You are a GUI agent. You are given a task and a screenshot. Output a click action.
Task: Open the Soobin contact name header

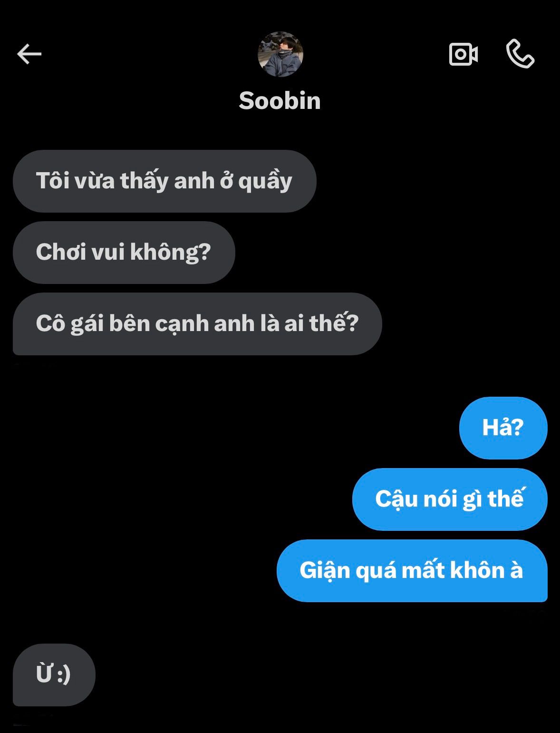coord(280,101)
